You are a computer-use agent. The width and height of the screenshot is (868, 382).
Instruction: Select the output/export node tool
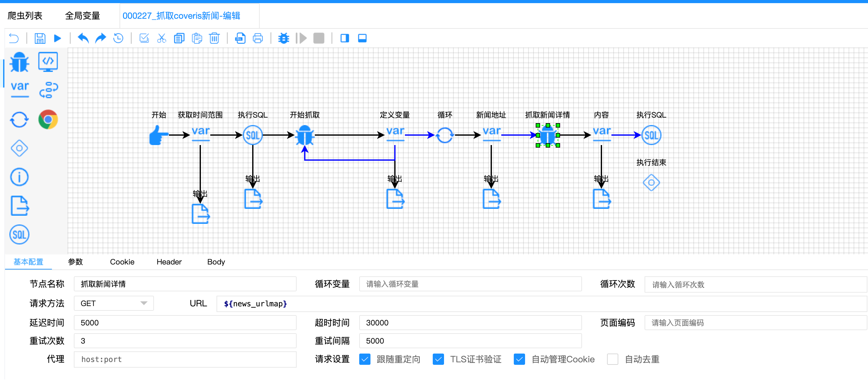19,205
